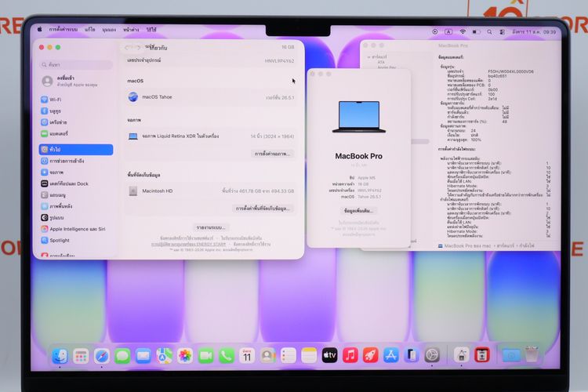The image size is (588, 392).
Task: Open the Edit (แก้ไข) menu
Action: [x=90, y=29]
